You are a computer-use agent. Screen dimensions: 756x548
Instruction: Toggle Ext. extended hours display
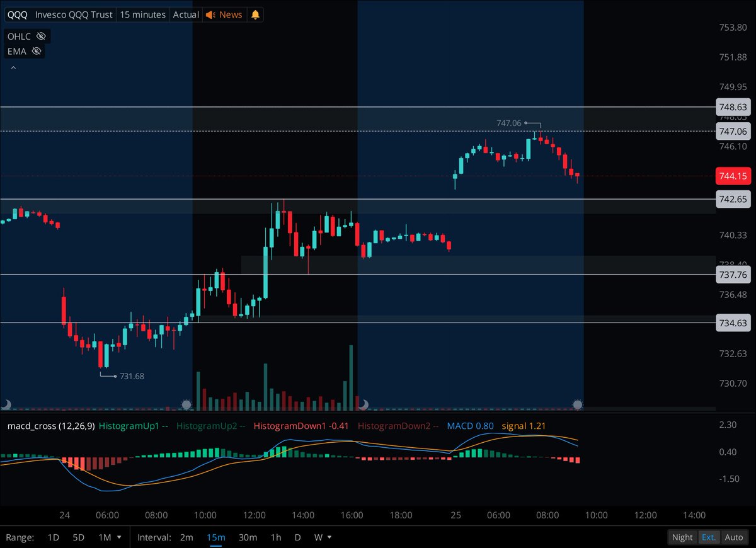[x=709, y=537]
